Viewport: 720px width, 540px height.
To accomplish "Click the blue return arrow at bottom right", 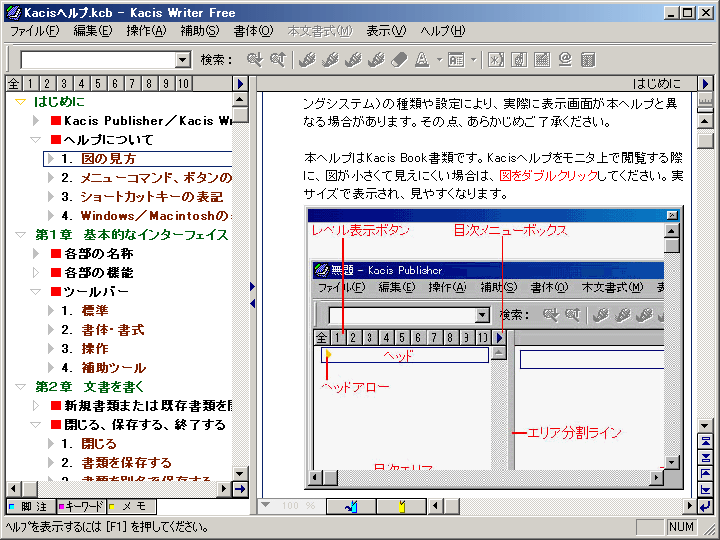I will pos(705,506).
